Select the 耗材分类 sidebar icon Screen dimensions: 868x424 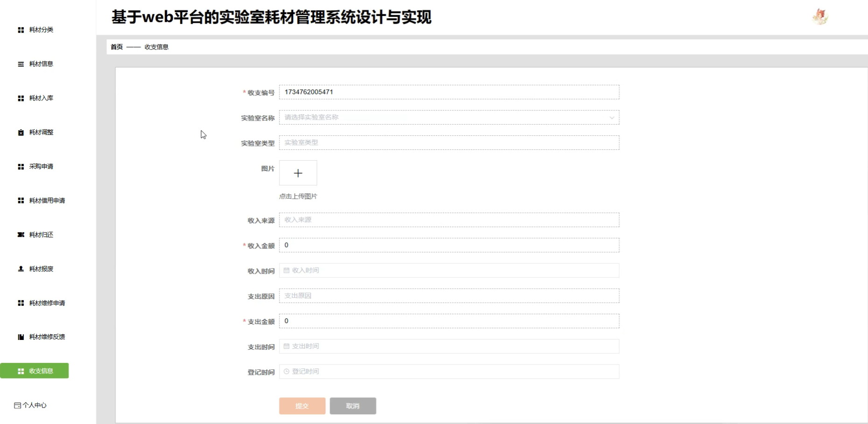click(x=20, y=29)
